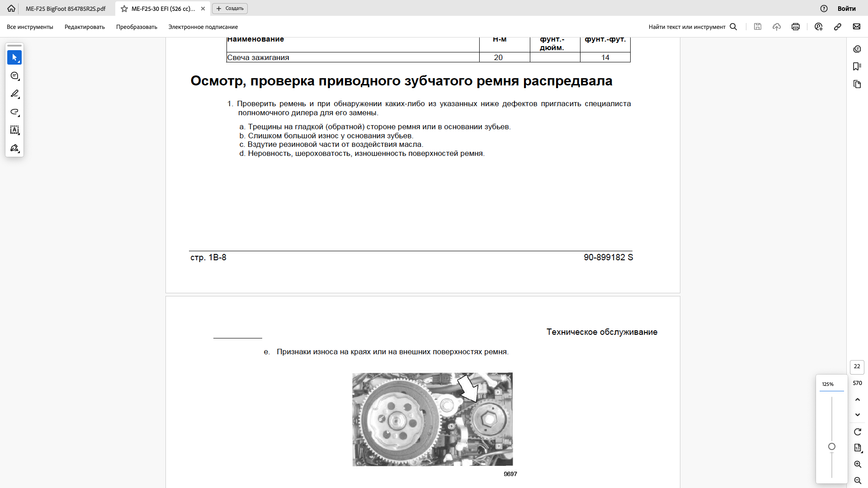Click the Найти текст или инструмент search field
The image size is (868, 488).
coord(693,27)
